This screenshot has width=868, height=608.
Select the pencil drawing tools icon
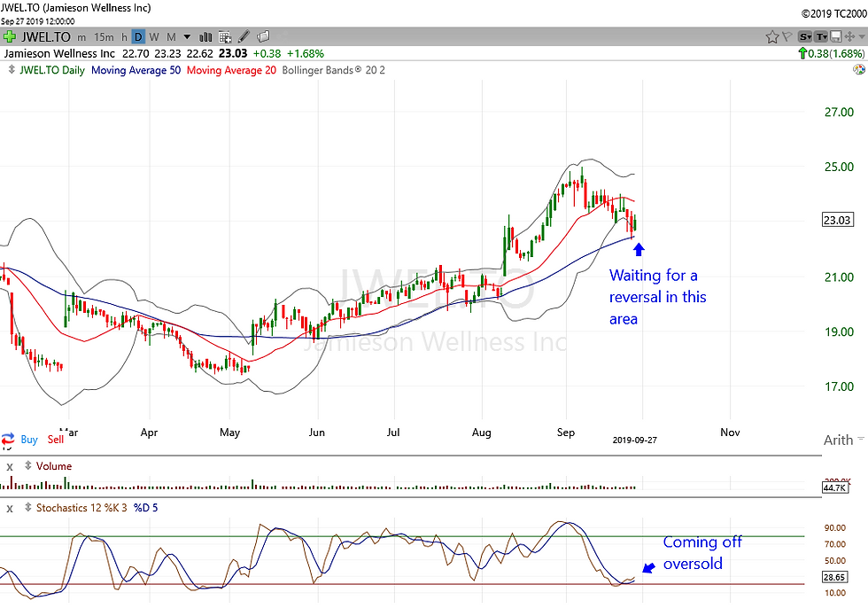click(244, 37)
